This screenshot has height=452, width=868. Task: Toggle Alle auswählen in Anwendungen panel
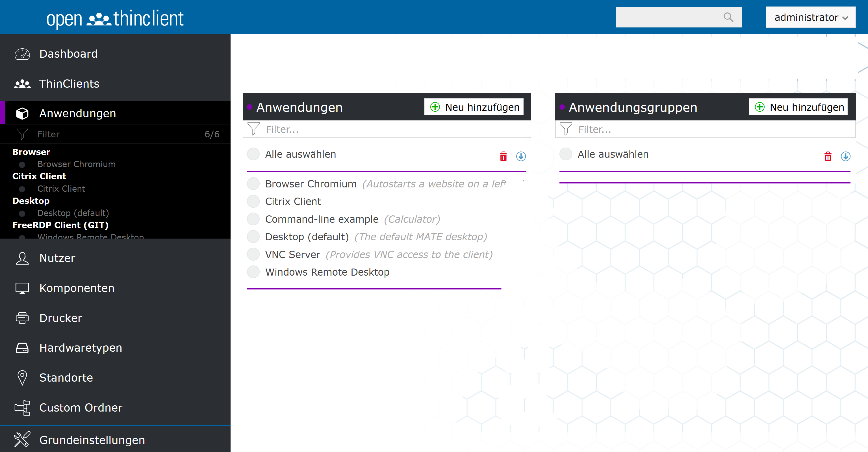253,154
